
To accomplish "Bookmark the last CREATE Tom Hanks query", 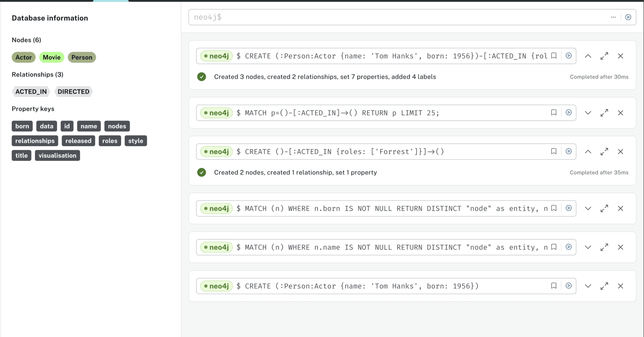I will click(553, 286).
